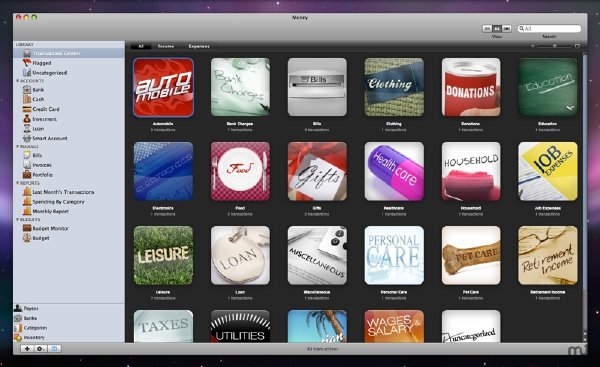Open Transaction Center in the sidebar
The height and width of the screenshot is (367, 600).
point(69,53)
